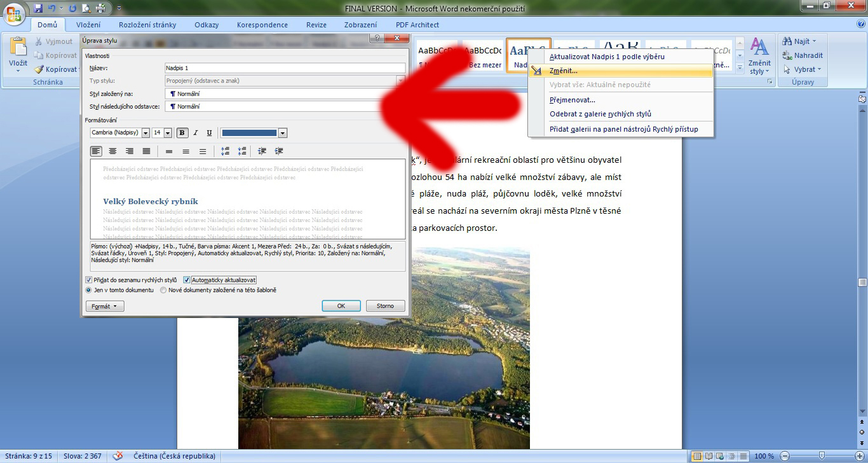Viewport: 868px width, 463px height.
Task: Click the Storno button
Action: coord(385,306)
